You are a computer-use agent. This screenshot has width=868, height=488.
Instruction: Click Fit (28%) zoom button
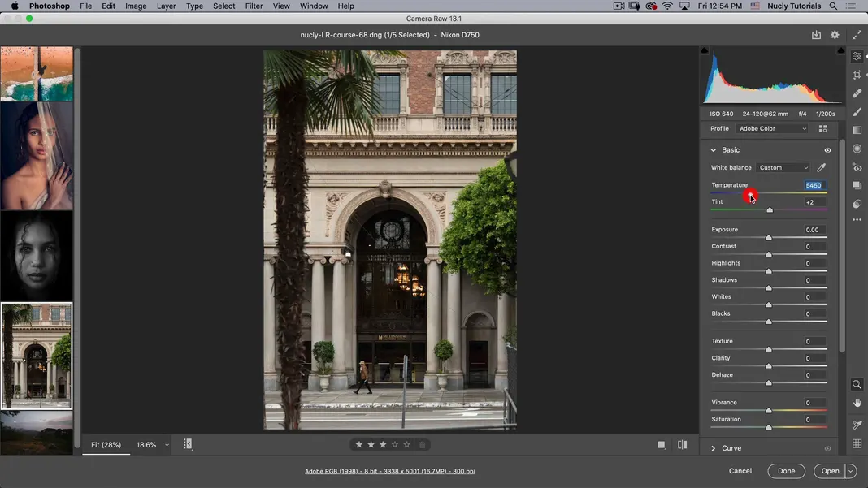point(106,445)
